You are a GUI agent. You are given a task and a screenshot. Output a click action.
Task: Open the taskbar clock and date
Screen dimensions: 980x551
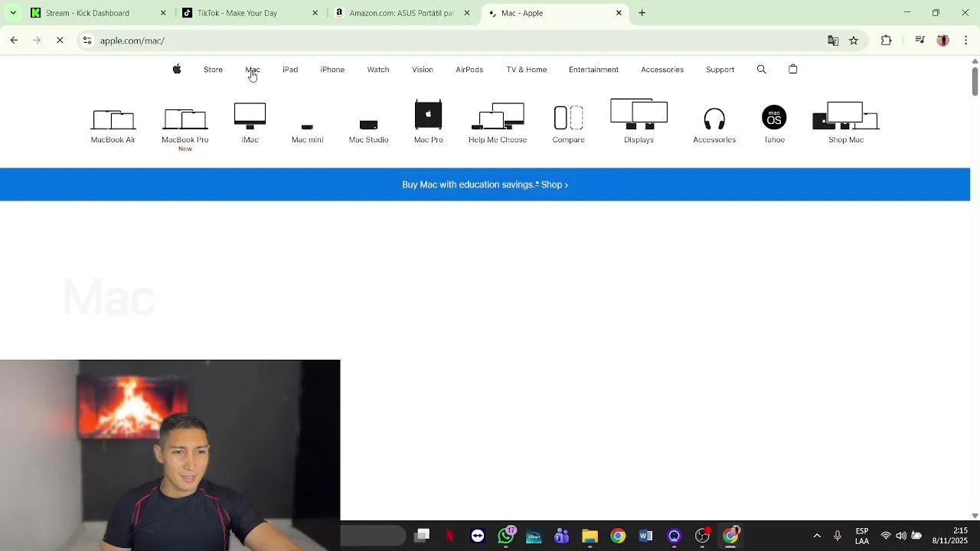click(949, 536)
